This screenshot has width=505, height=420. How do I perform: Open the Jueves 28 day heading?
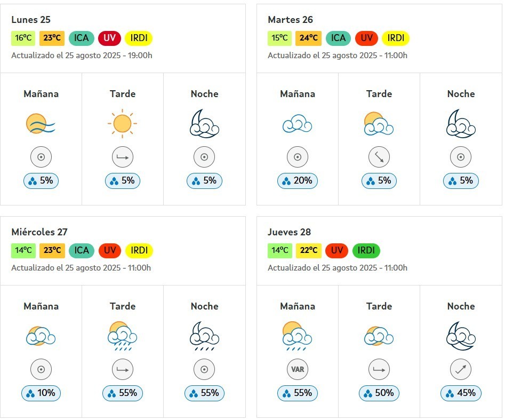point(289,232)
